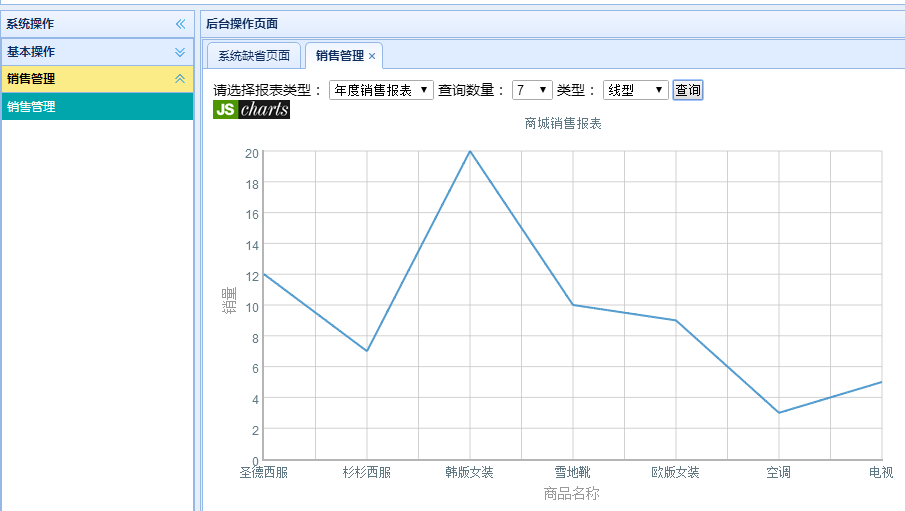Click the x-axis label 雪地靴
905x511 pixels.
pyautogui.click(x=573, y=472)
